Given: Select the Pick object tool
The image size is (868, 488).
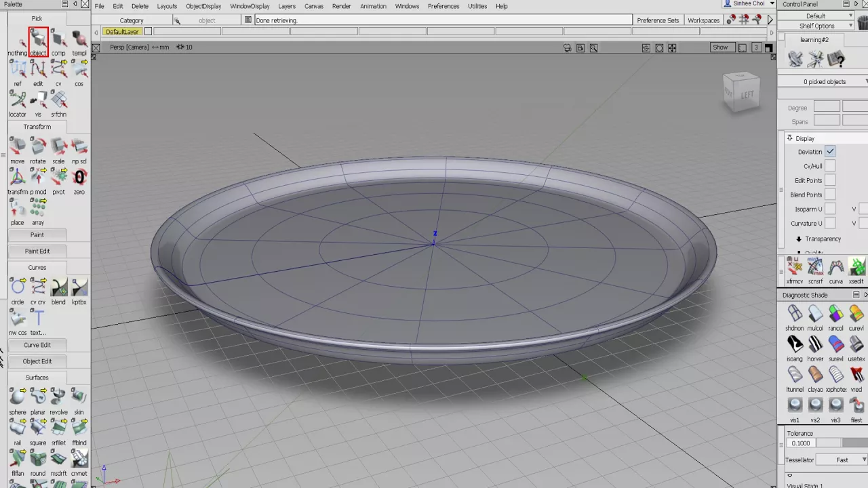Looking at the screenshot, I should click(x=38, y=41).
